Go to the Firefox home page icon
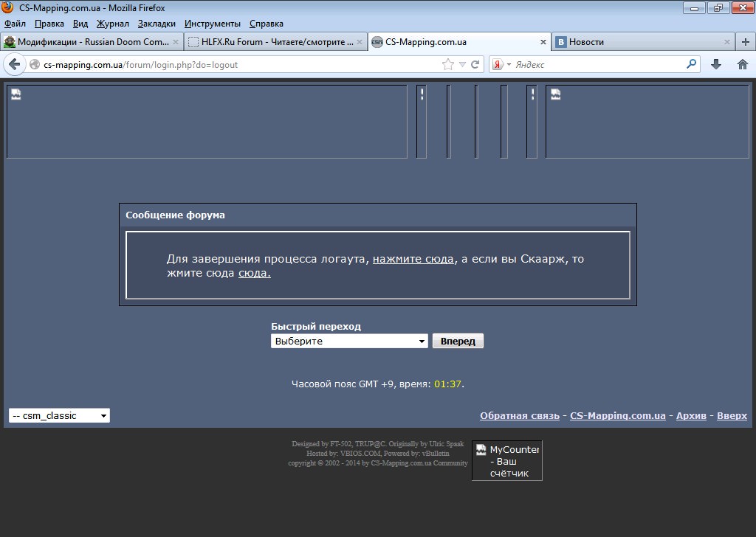This screenshot has width=756, height=537. pyautogui.click(x=743, y=64)
